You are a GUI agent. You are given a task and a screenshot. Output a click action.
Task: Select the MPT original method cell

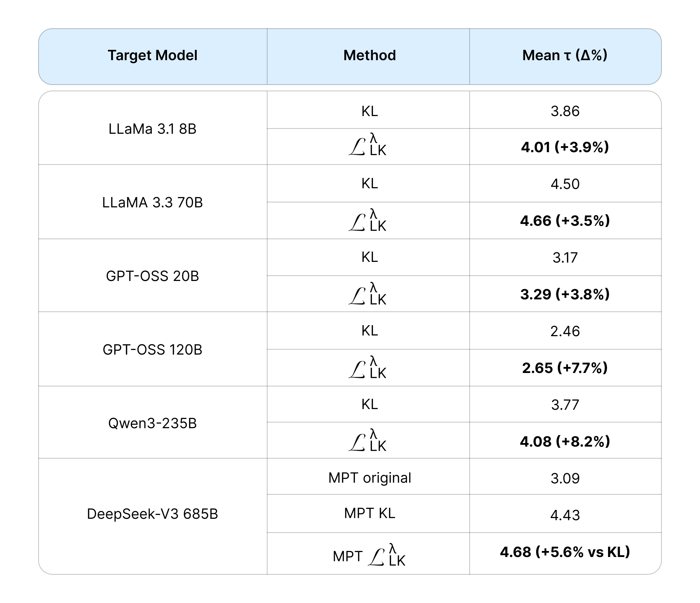[x=369, y=478]
